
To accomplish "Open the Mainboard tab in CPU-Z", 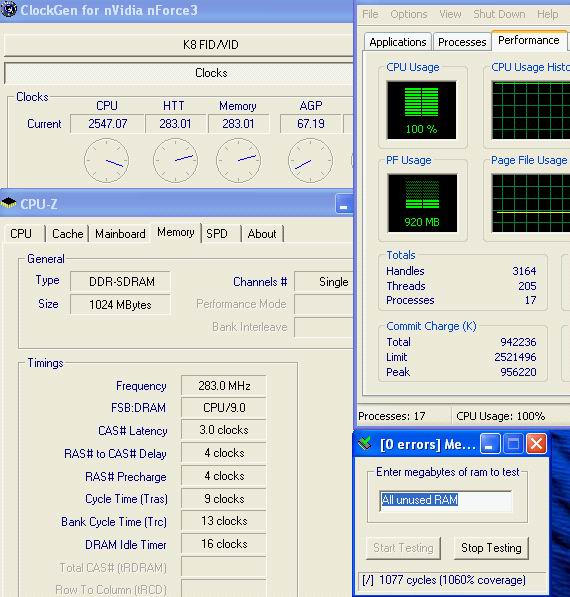I will pos(120,233).
